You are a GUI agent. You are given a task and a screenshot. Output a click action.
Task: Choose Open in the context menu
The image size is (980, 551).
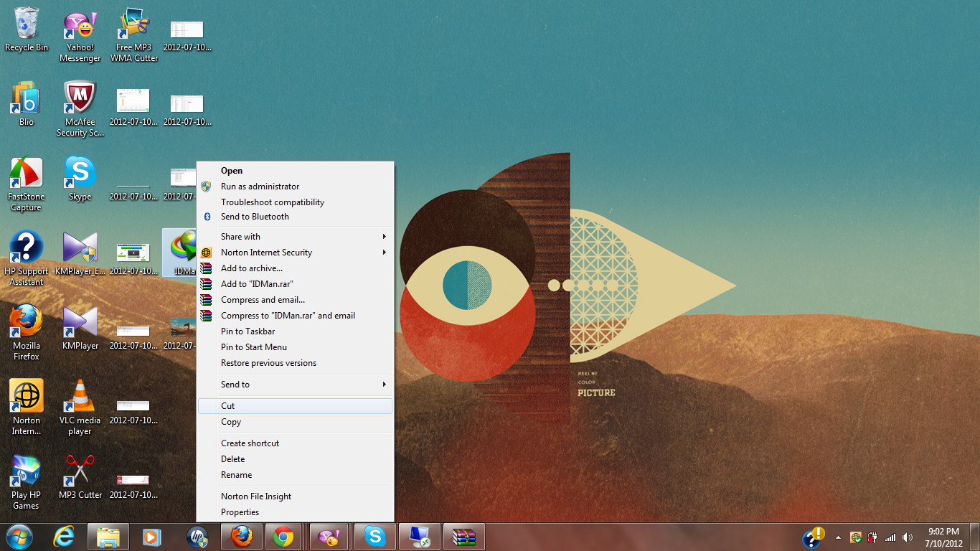click(296, 171)
